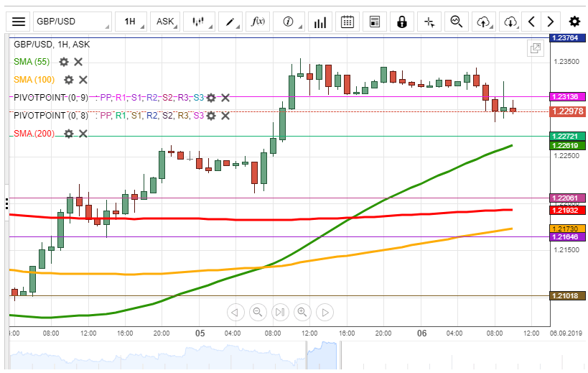Click the SMA (100) indicator label
Image resolution: width=588 pixels, height=373 pixels.
(x=34, y=80)
